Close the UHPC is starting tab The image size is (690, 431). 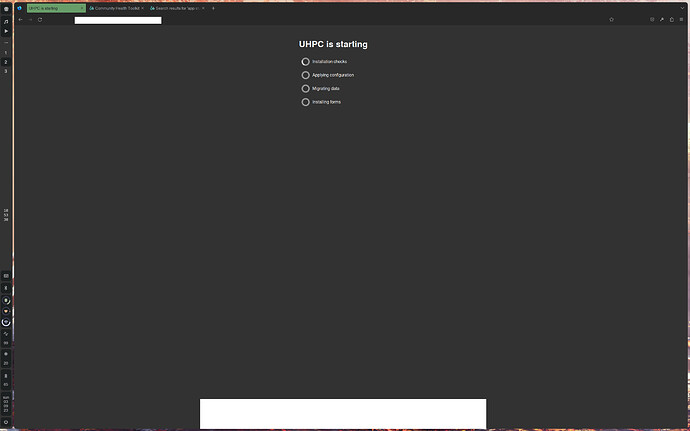click(80, 8)
